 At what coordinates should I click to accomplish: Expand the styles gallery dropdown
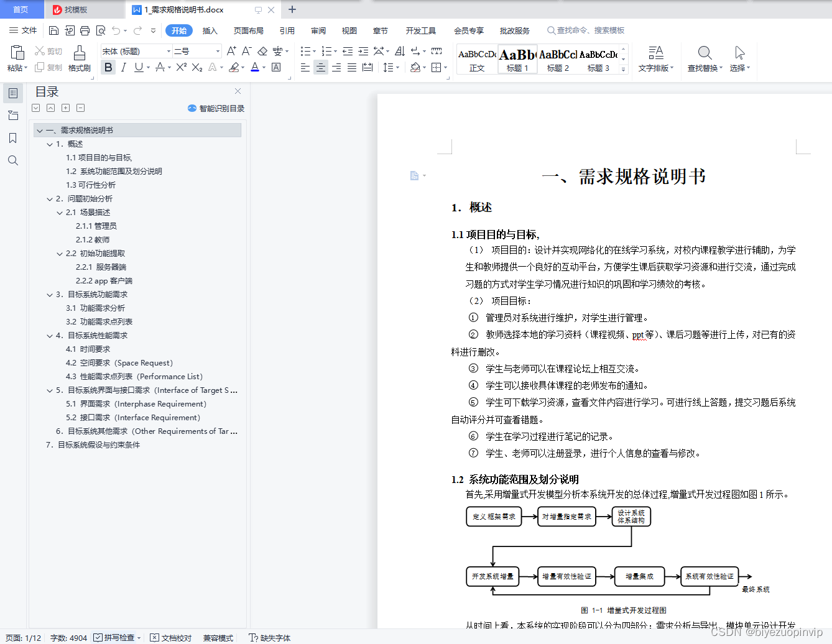pos(624,70)
